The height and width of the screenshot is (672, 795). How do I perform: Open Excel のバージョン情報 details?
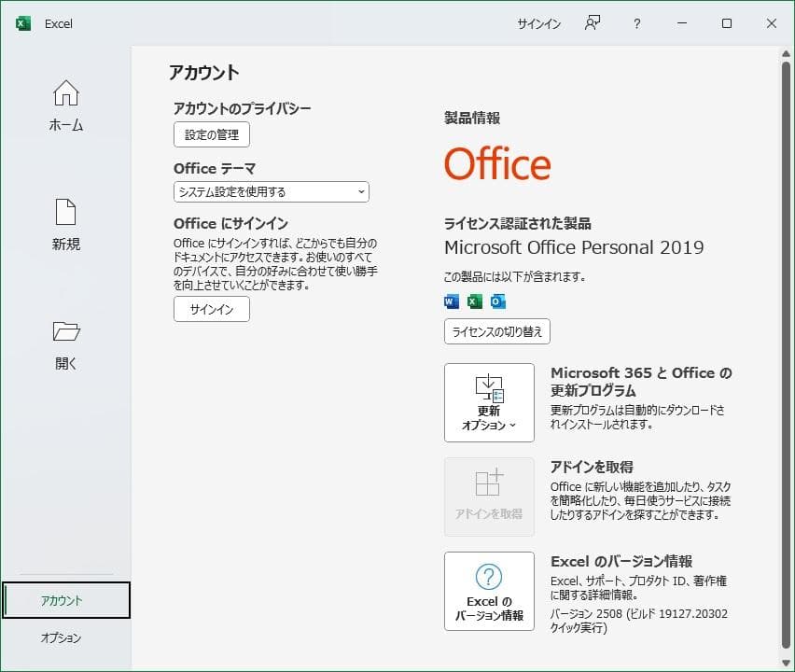click(x=489, y=591)
